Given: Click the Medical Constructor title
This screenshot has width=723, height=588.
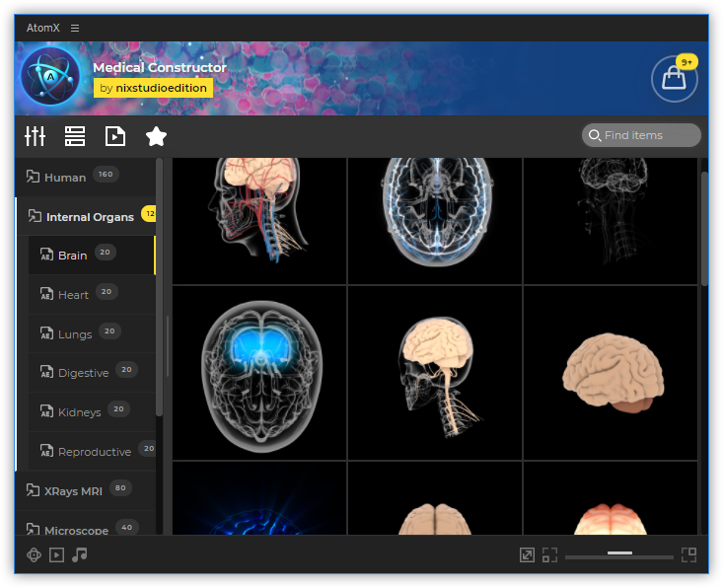Looking at the screenshot, I should [160, 67].
